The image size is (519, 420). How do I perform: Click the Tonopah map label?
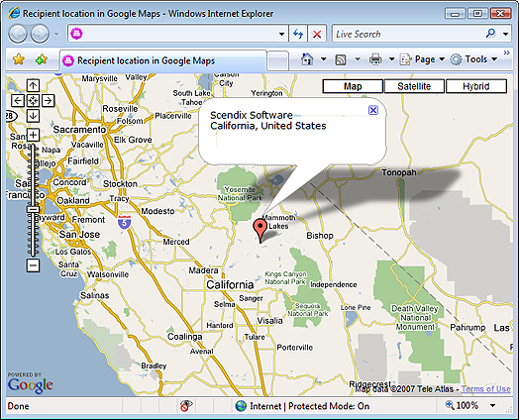pyautogui.click(x=399, y=172)
